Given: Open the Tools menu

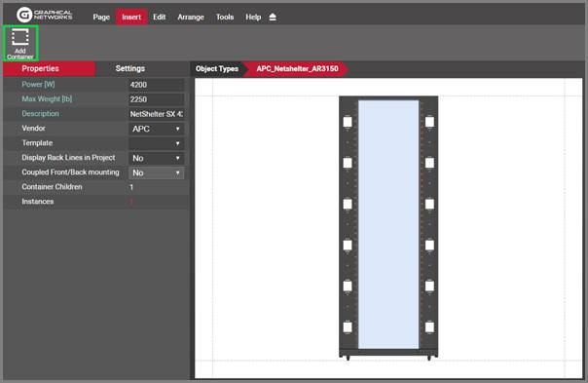Looking at the screenshot, I should (225, 17).
